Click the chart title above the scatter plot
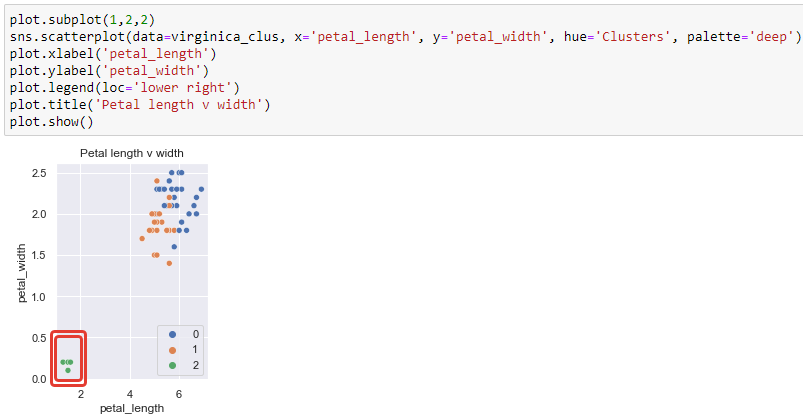 click(x=131, y=153)
